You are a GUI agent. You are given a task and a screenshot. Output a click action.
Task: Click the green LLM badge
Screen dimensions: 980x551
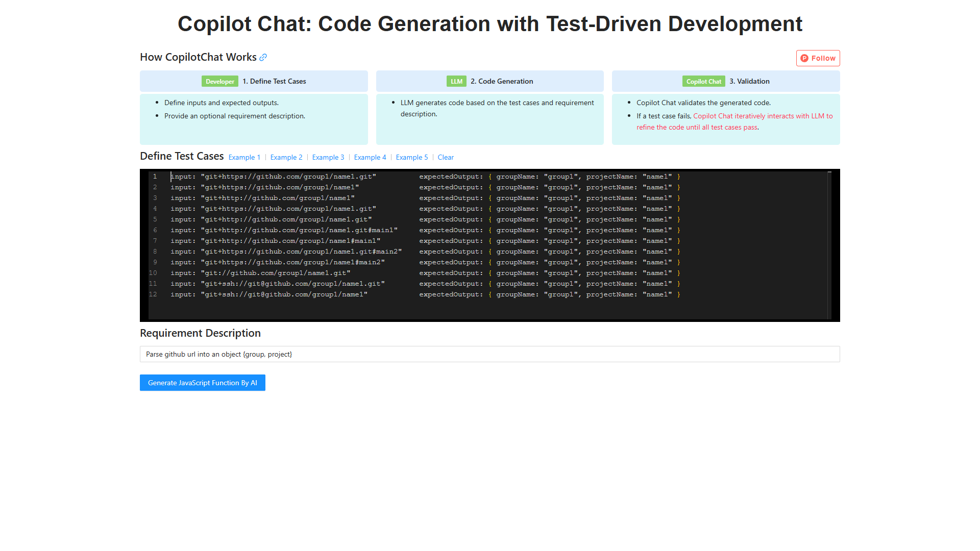pos(456,81)
